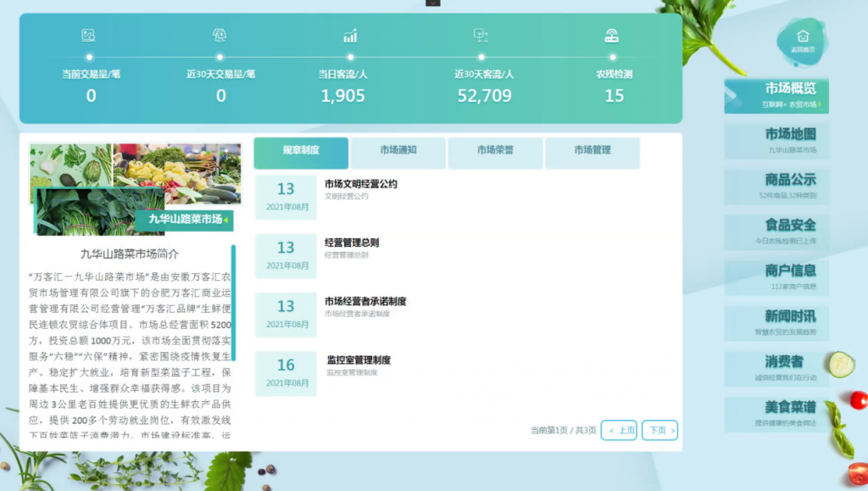Image resolution: width=868 pixels, height=491 pixels.
Task: Switch to the 市场通知 tab
Action: [398, 151]
